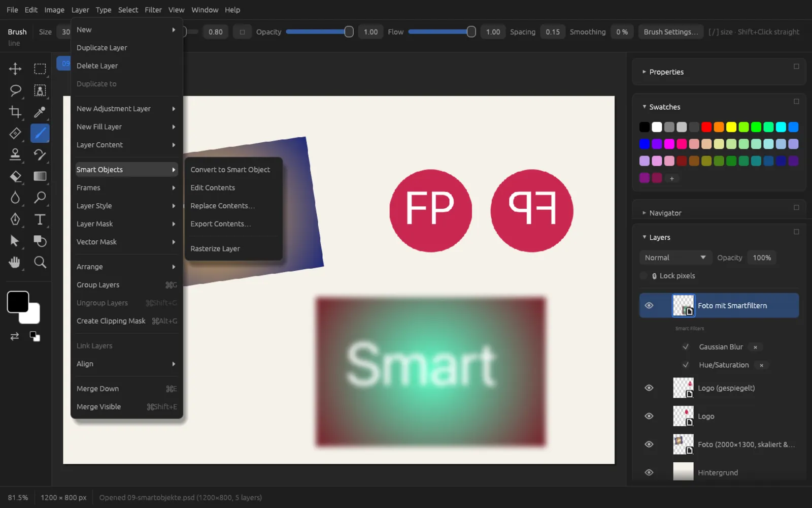812x508 pixels.
Task: Select the Clone Stamp tool
Action: [x=15, y=154]
